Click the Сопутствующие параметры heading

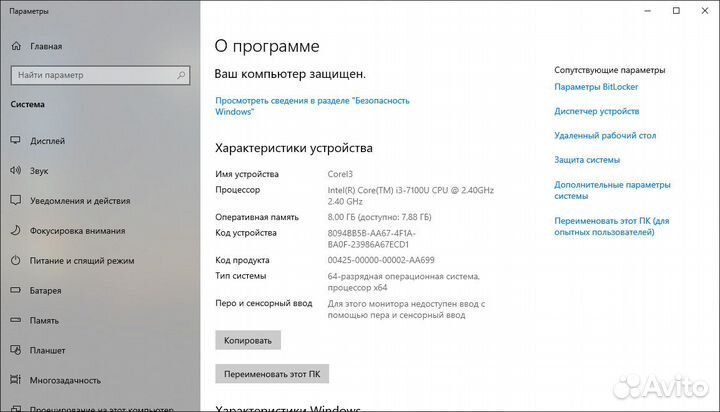coord(609,70)
